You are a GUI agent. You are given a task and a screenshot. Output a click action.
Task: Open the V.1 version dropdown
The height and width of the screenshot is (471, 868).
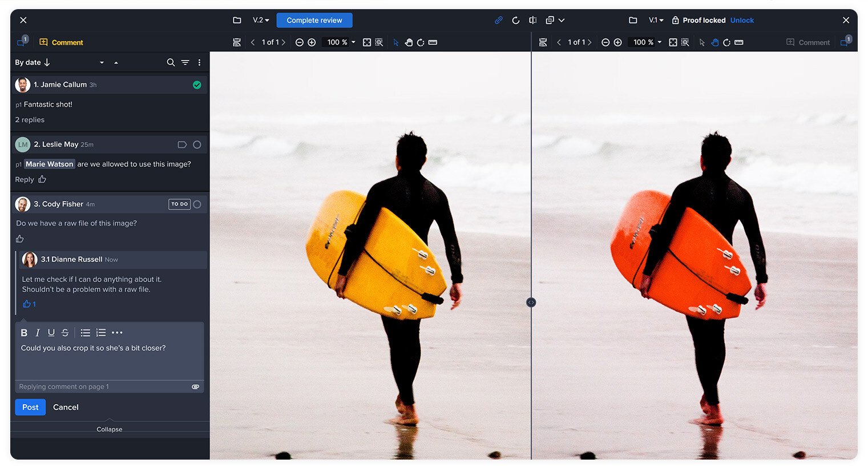pos(656,20)
